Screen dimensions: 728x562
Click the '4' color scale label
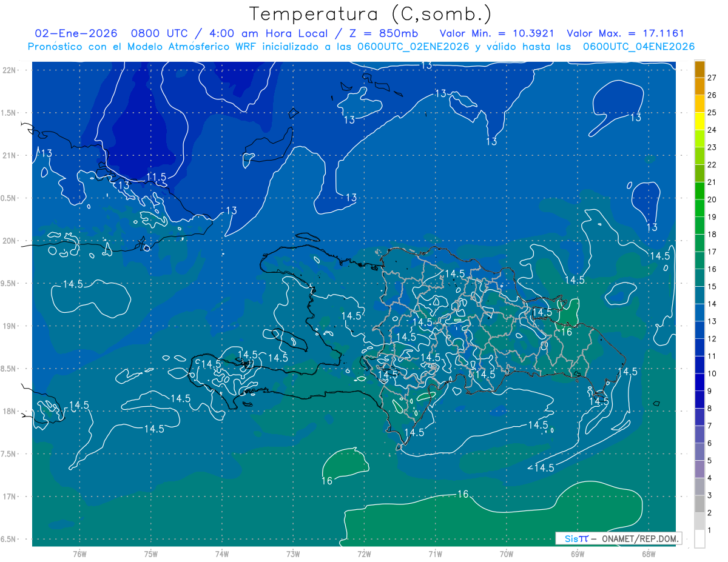(x=710, y=478)
